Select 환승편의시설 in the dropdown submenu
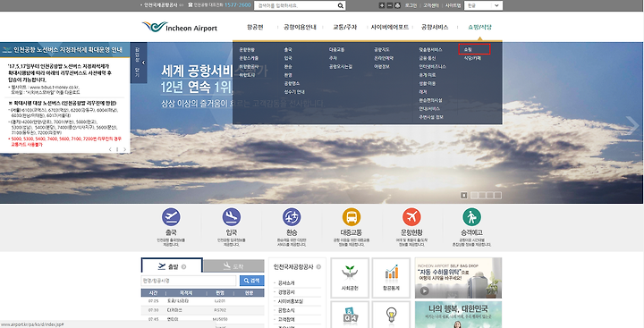This screenshot has height=328, width=644. (x=430, y=101)
